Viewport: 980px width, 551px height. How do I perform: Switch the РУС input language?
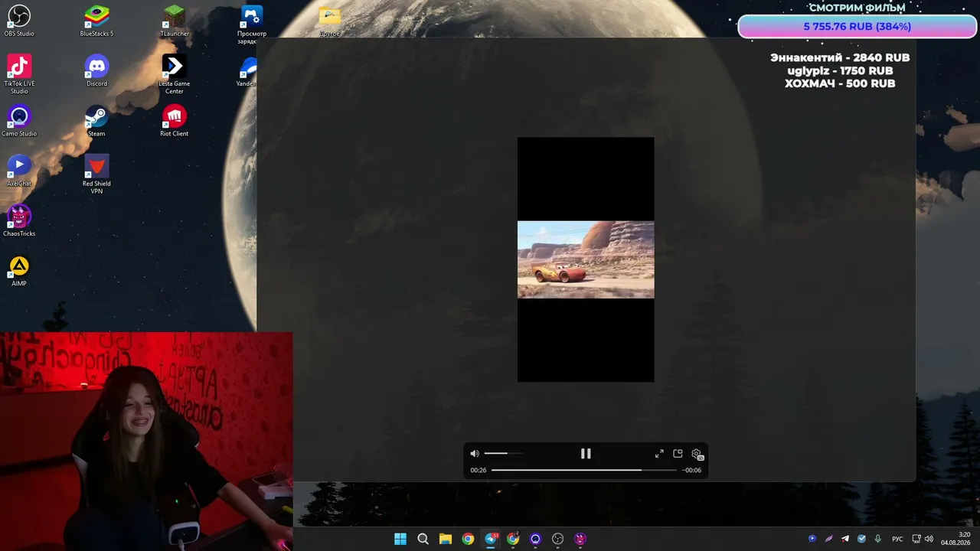(898, 539)
